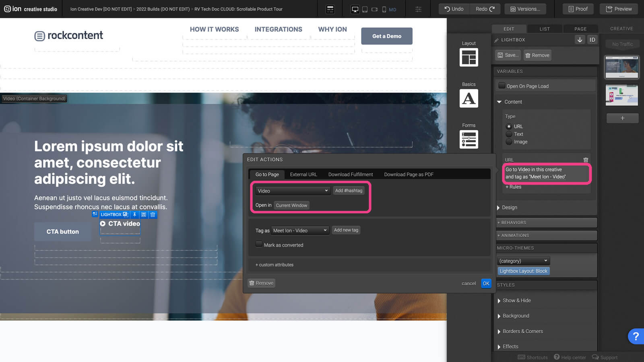Switch to External URL tab
Screen dimensions: 644x362
coord(303,175)
